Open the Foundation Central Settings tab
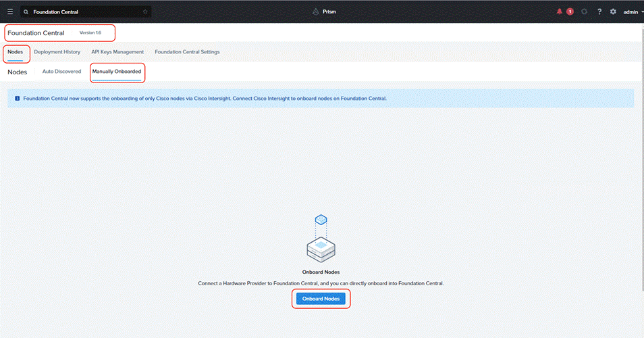644x338 pixels. [187, 52]
